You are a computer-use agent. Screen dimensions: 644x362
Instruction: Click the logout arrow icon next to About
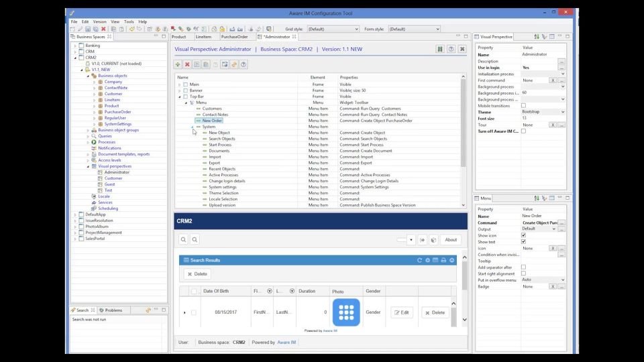(422, 240)
